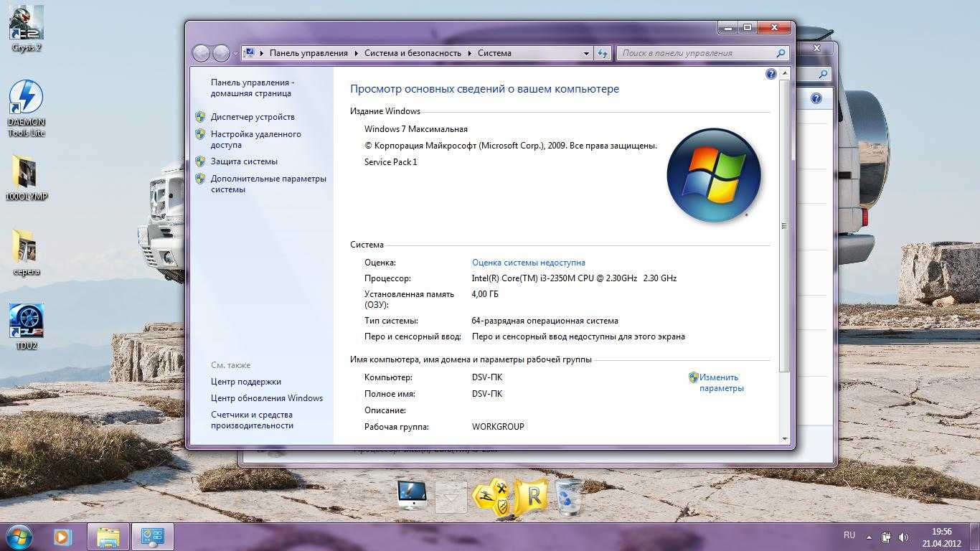Open recent pages dropdown next to Forward
980x551 pixels.
235,53
